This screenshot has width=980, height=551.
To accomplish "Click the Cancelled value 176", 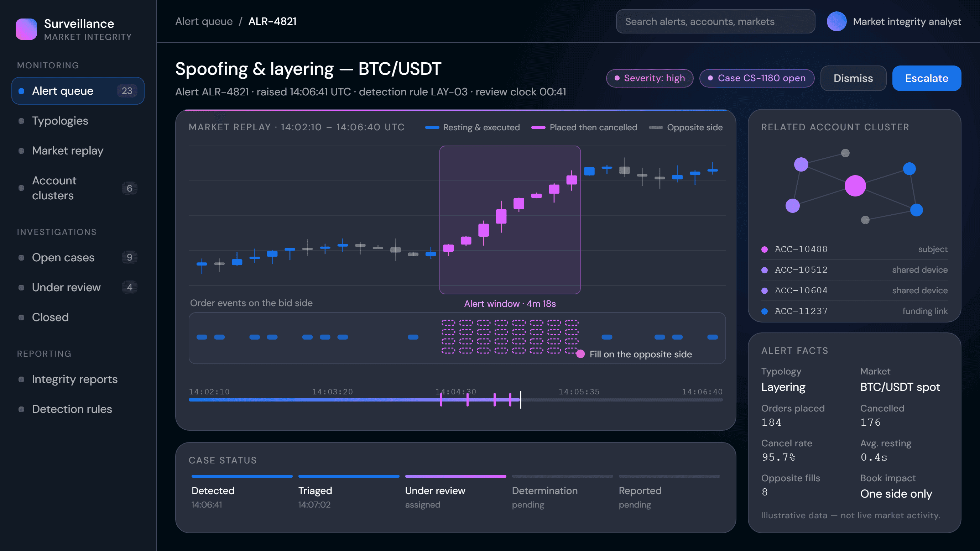I will [871, 423].
